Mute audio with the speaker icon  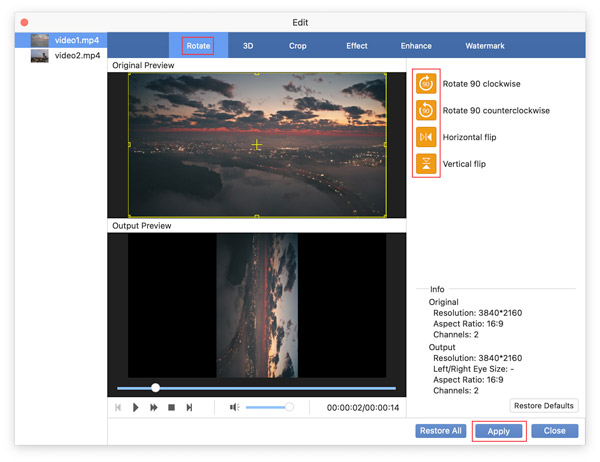(234, 408)
